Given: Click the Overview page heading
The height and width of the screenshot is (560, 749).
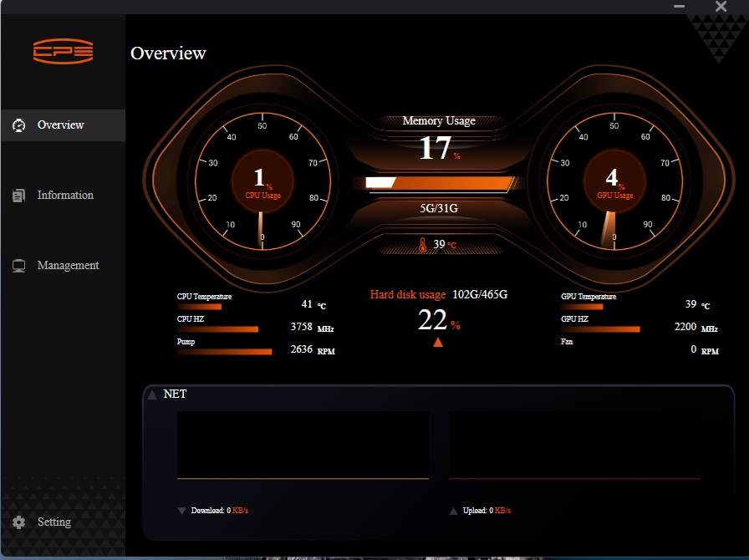Looking at the screenshot, I should pos(168,53).
